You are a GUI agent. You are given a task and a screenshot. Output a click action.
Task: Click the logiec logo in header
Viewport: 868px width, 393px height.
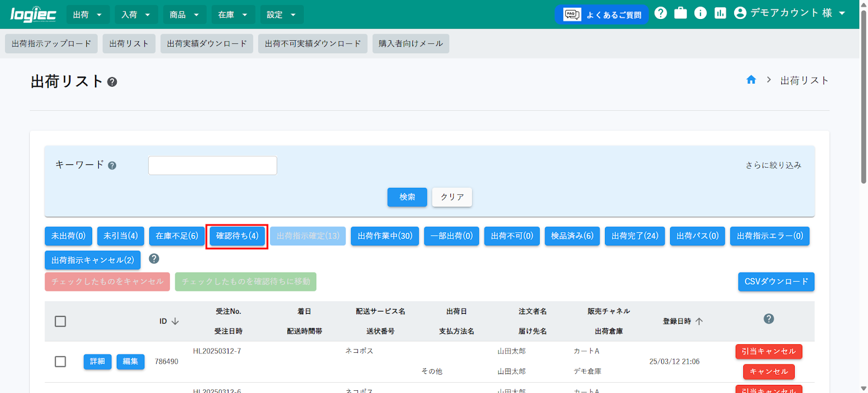click(x=33, y=14)
